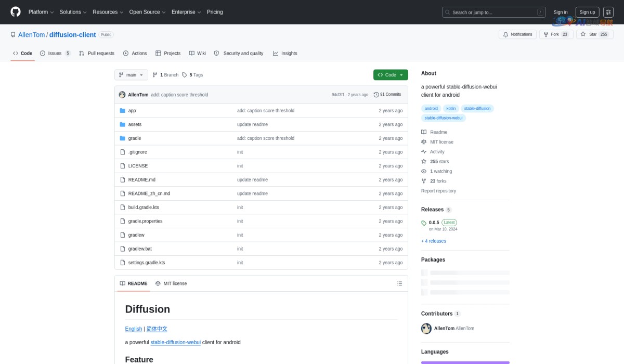Click the app folder icon
The height and width of the screenshot is (364, 624).
pyautogui.click(x=123, y=111)
